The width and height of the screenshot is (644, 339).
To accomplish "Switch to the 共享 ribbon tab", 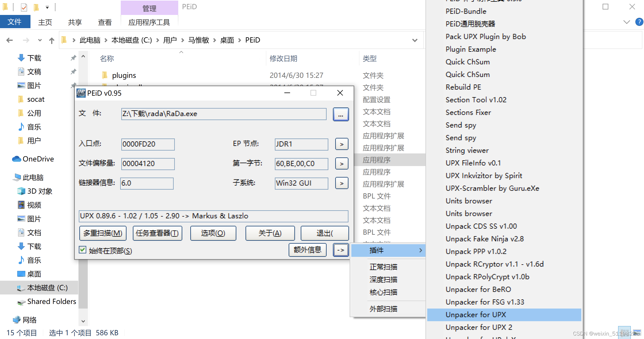I will tap(75, 22).
